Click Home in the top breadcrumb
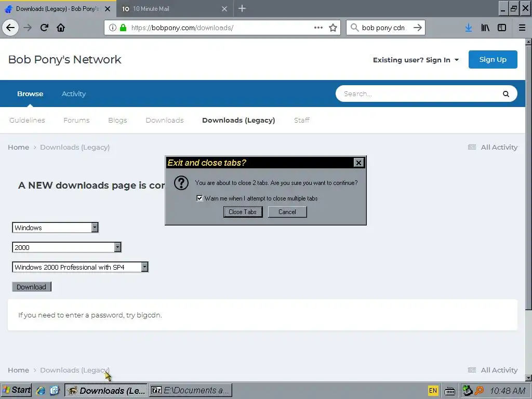 18,147
